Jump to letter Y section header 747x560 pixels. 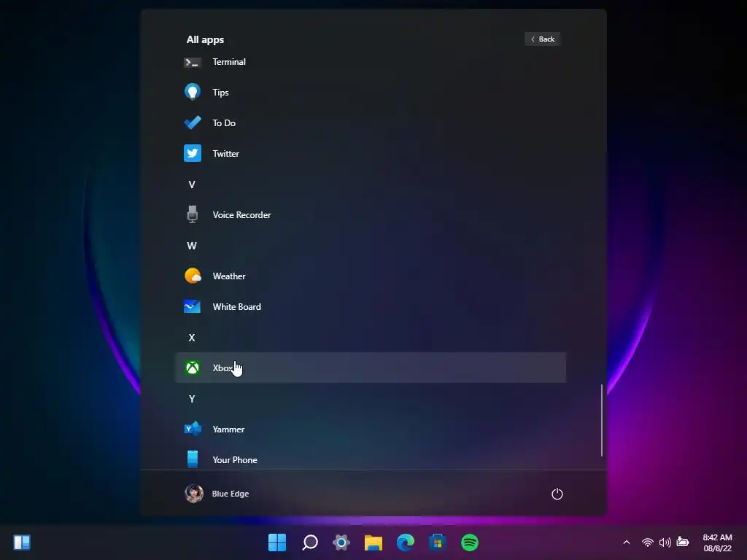pos(192,399)
